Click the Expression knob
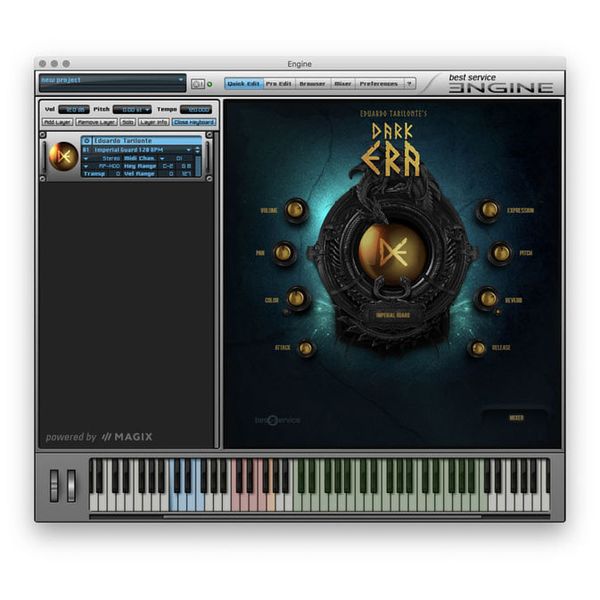 tap(489, 210)
